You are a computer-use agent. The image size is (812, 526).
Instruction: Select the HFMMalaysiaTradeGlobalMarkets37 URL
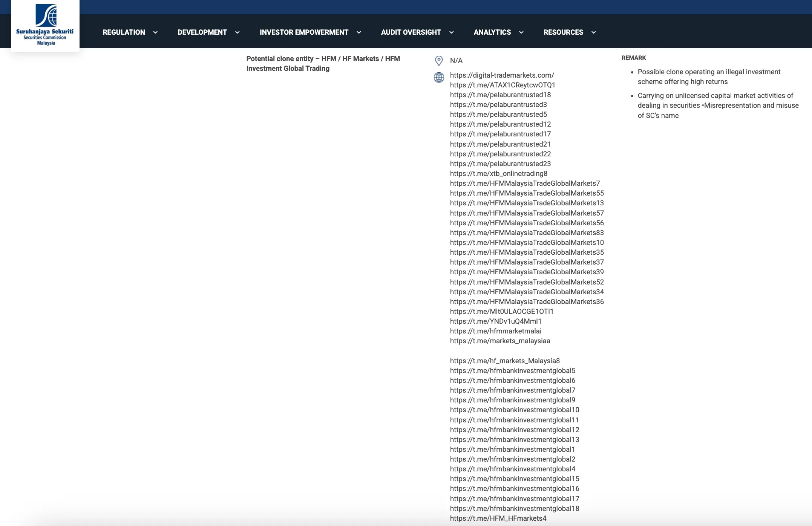coord(527,262)
